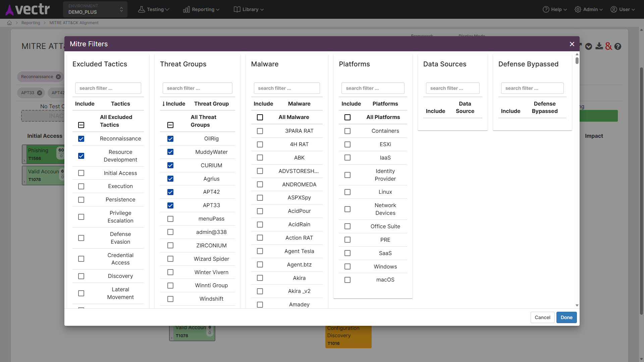Click the Vectr logo
The width and height of the screenshot is (644, 362).
28,9
